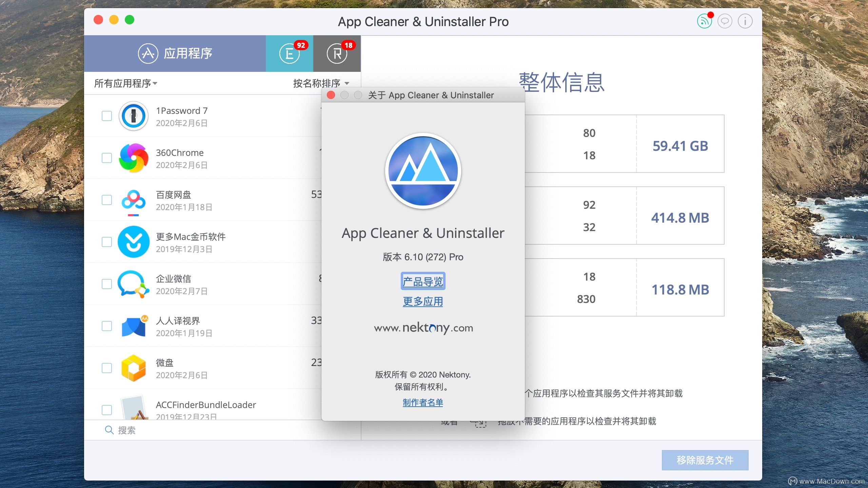Open the 更多应用 link
The width and height of the screenshot is (868, 488).
(423, 301)
